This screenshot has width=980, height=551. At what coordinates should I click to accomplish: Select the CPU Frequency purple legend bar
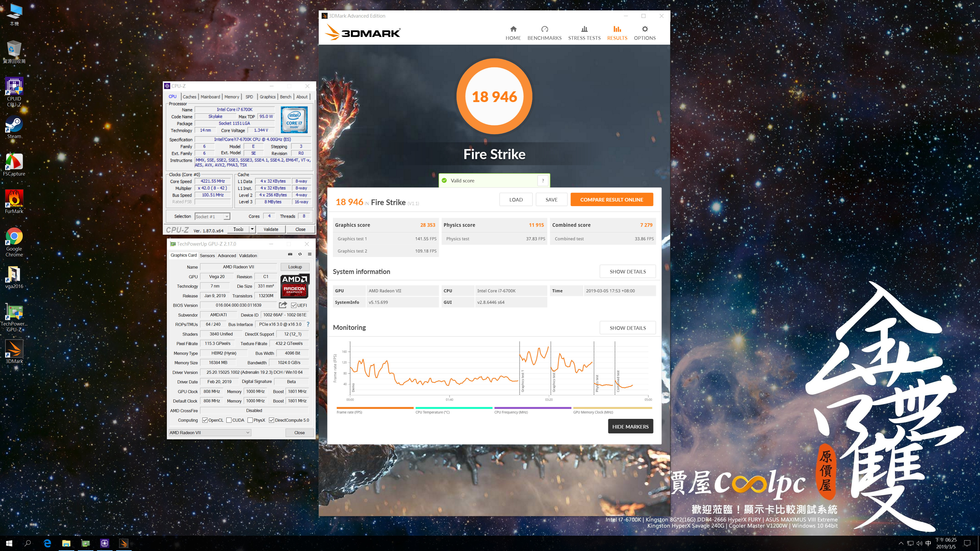click(x=533, y=408)
